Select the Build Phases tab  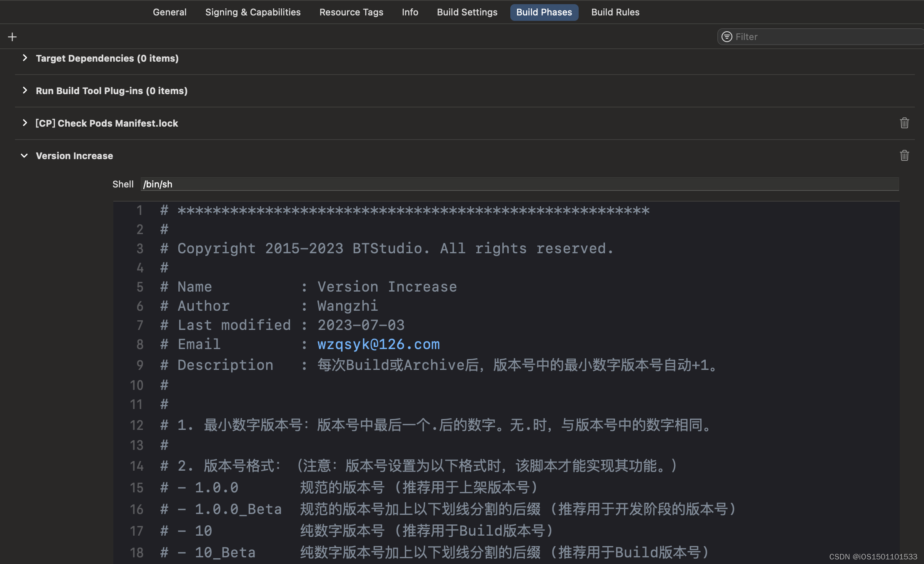(x=544, y=12)
